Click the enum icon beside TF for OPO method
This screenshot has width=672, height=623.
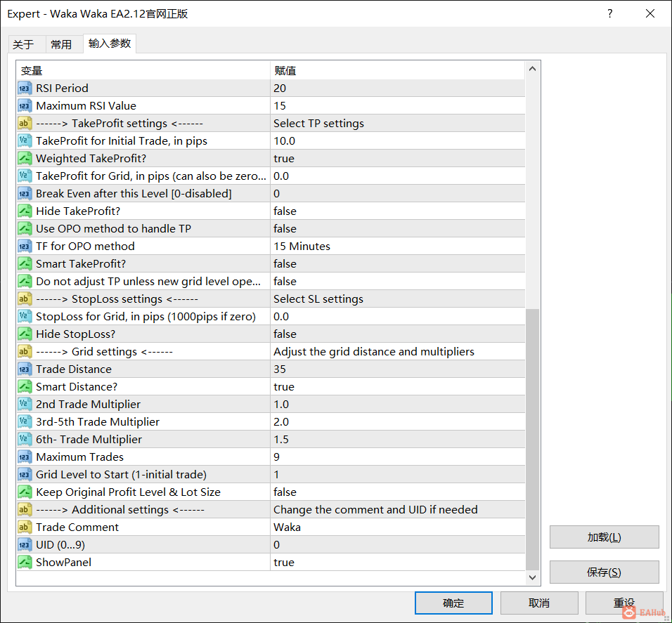(25, 247)
